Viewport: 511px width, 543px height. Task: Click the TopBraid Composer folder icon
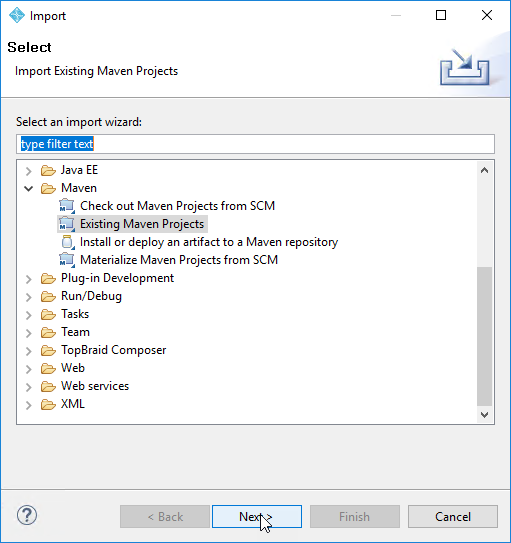point(48,350)
